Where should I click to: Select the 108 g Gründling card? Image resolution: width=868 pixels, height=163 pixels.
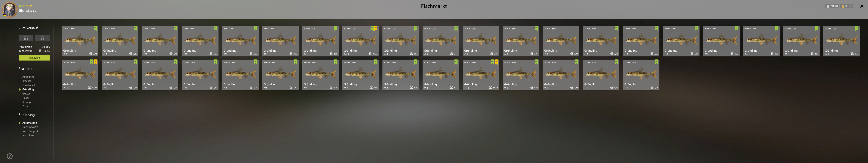tap(80, 75)
